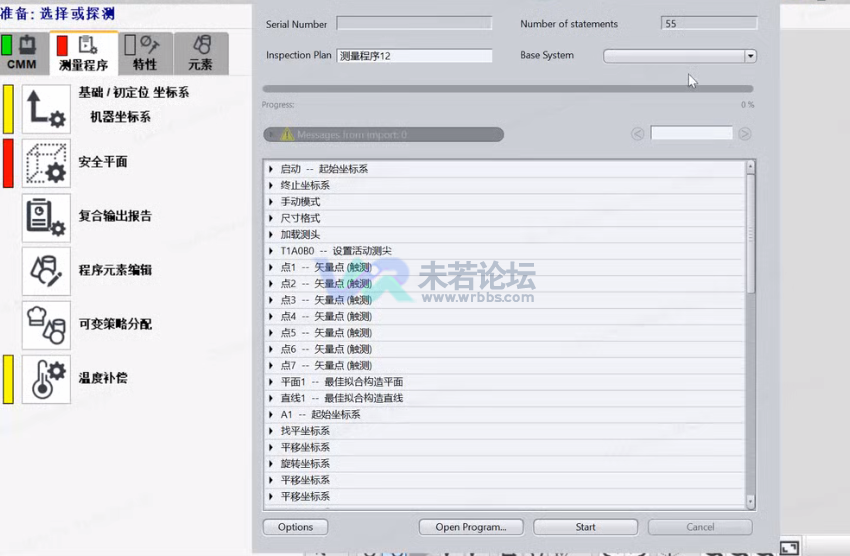Viewport: 850px width, 556px height.
Task: Open the temperature compensation (温度补偿) icon
Action: click(x=46, y=379)
